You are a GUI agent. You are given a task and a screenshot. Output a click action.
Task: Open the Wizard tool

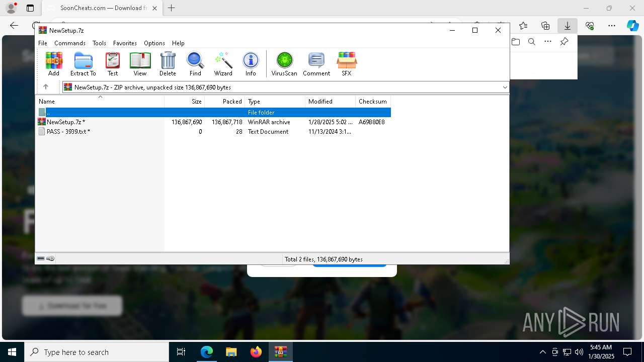(x=223, y=64)
